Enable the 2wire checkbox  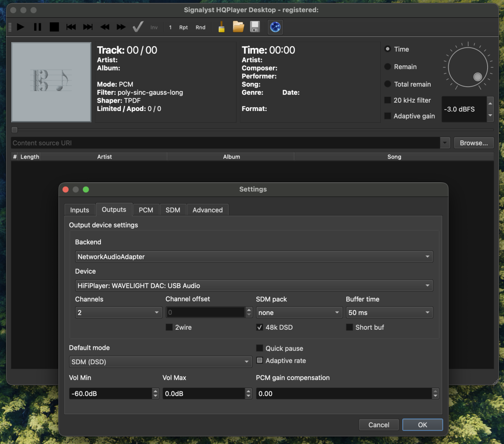click(x=169, y=327)
